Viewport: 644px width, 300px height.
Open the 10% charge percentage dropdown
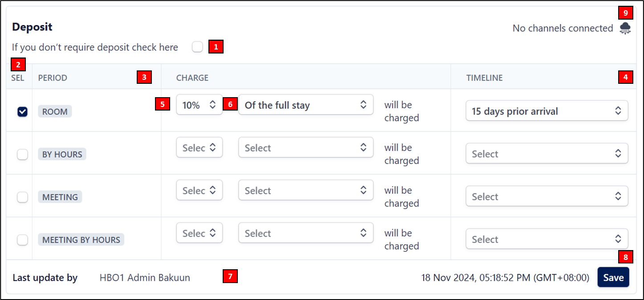(x=199, y=105)
